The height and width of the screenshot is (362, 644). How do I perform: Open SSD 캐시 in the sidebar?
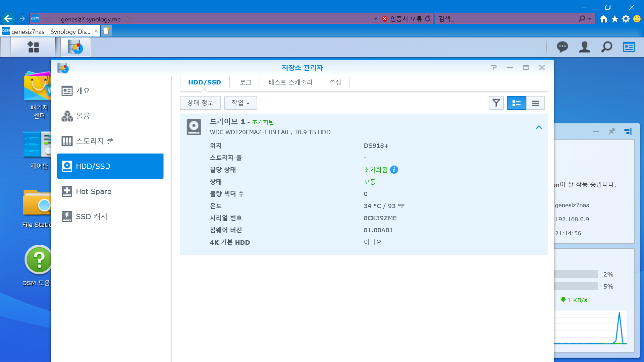pos(110,217)
